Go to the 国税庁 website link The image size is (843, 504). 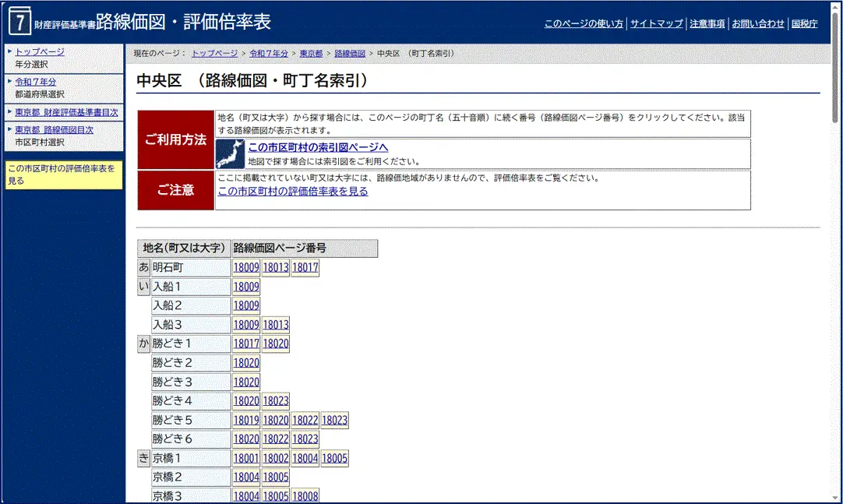click(x=803, y=23)
